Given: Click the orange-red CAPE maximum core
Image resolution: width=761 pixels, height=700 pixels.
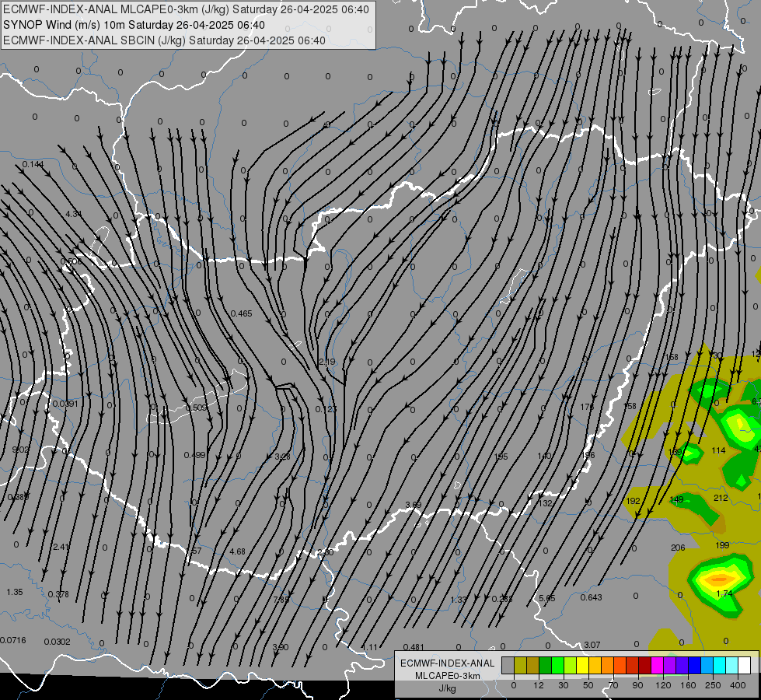Looking at the screenshot, I should click(720, 579).
